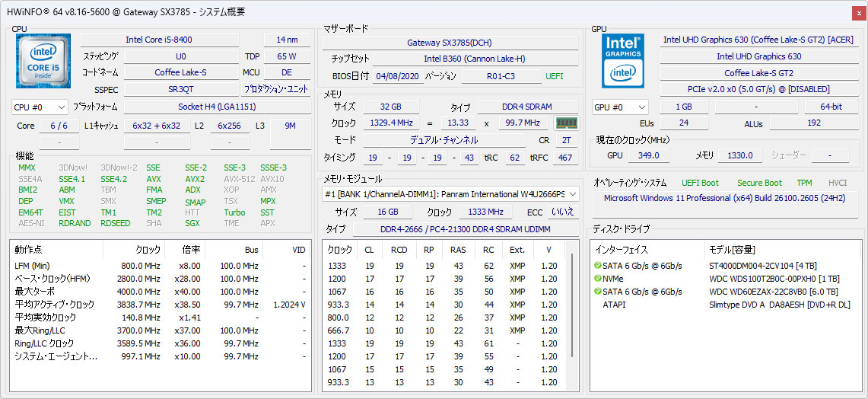This screenshot has height=399, width=868.
Task: Click the 14 nm process value
Action: click(x=287, y=40)
